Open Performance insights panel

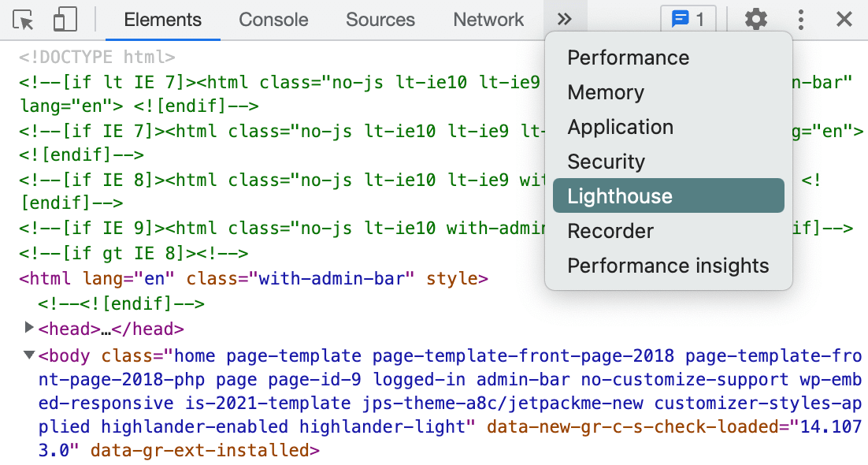(668, 266)
